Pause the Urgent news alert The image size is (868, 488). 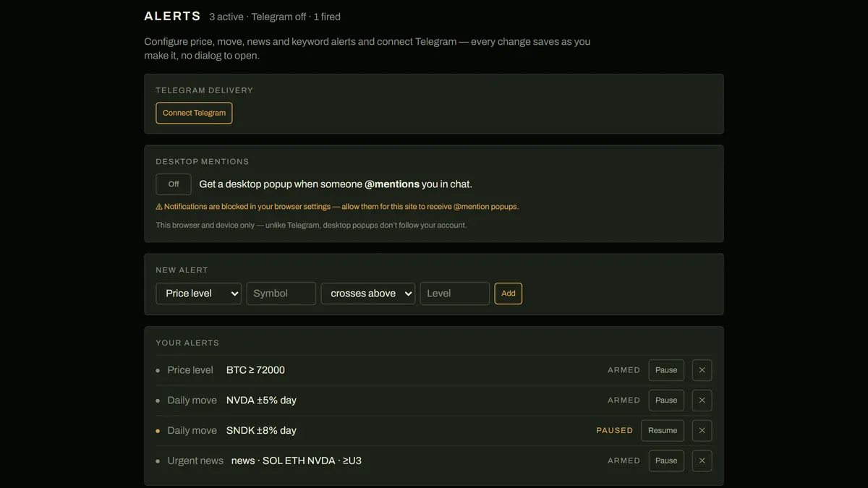point(666,461)
